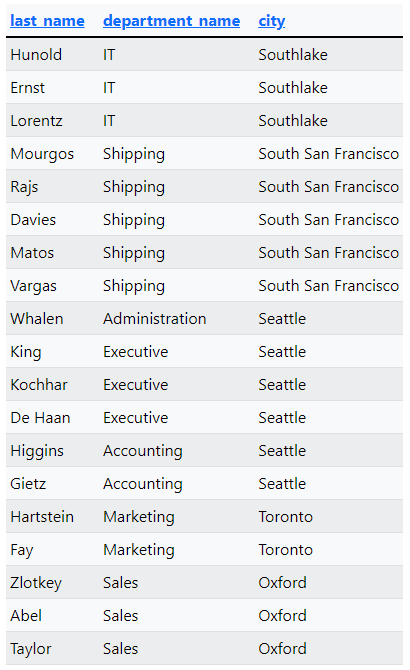Click the Mourgos last name cell
The width and height of the screenshot is (410, 670).
point(42,154)
